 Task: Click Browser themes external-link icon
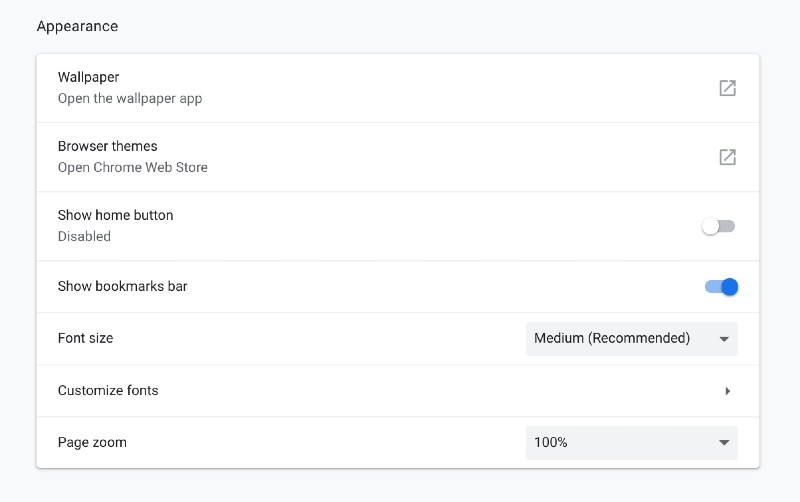point(727,157)
